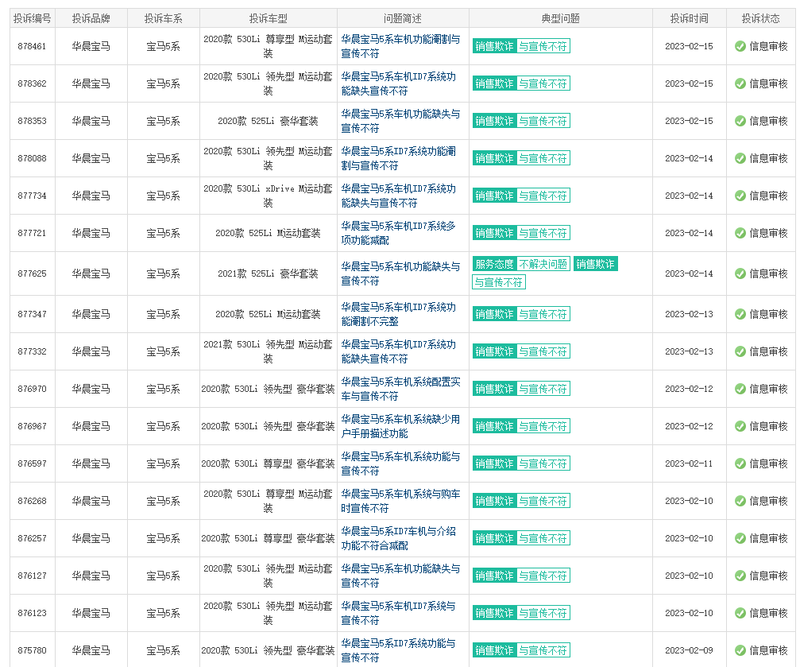Click 华晨宝马 brand in row 876268
The image size is (800, 667).
coord(91,501)
